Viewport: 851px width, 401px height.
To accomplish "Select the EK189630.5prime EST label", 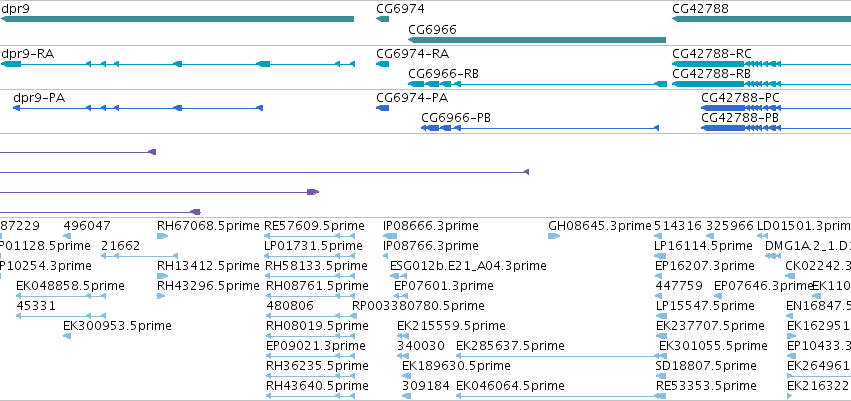I will coord(456,366).
